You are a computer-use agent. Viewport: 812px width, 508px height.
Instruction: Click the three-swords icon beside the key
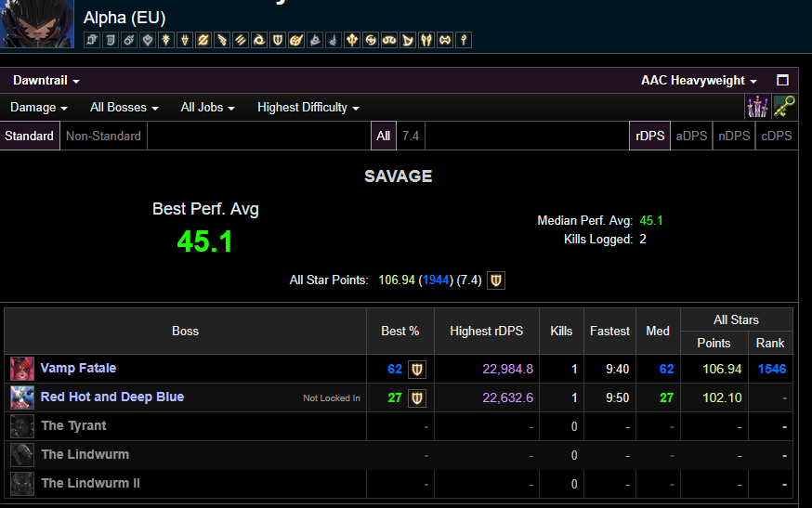click(x=757, y=107)
